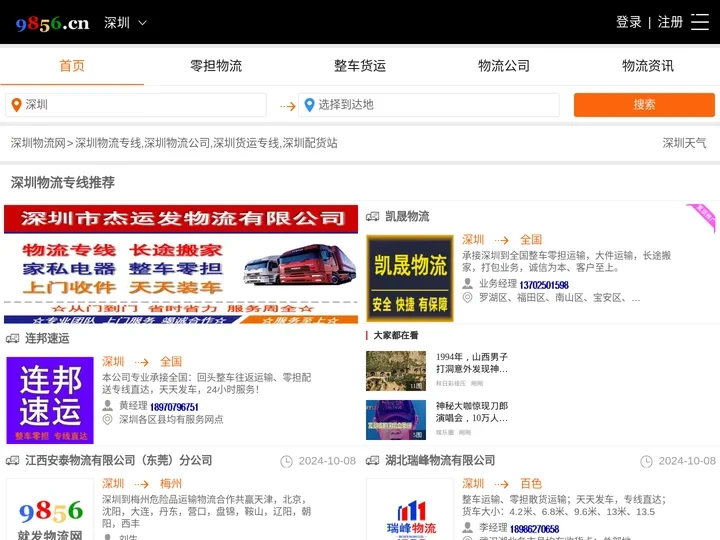This screenshot has height=540, width=720.
Task: Open the 物流资讯 tab
Action: (648, 66)
